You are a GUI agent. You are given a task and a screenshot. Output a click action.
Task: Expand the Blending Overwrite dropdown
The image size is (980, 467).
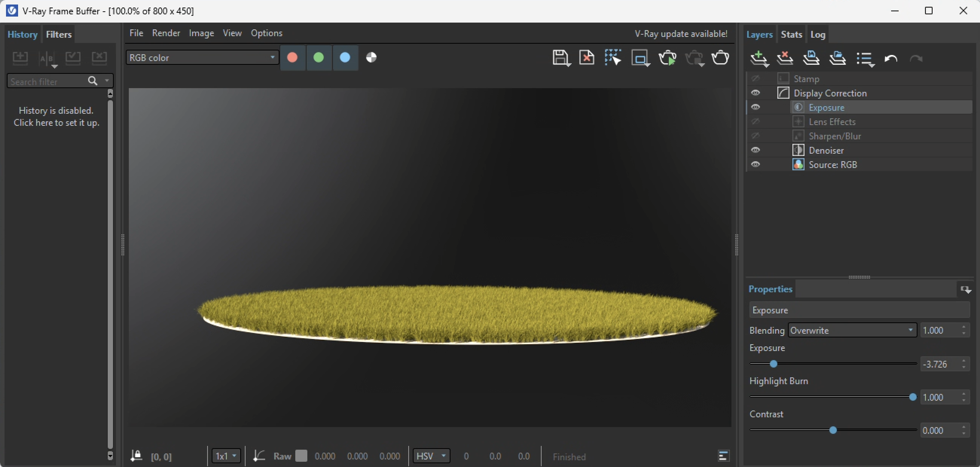tap(852, 330)
